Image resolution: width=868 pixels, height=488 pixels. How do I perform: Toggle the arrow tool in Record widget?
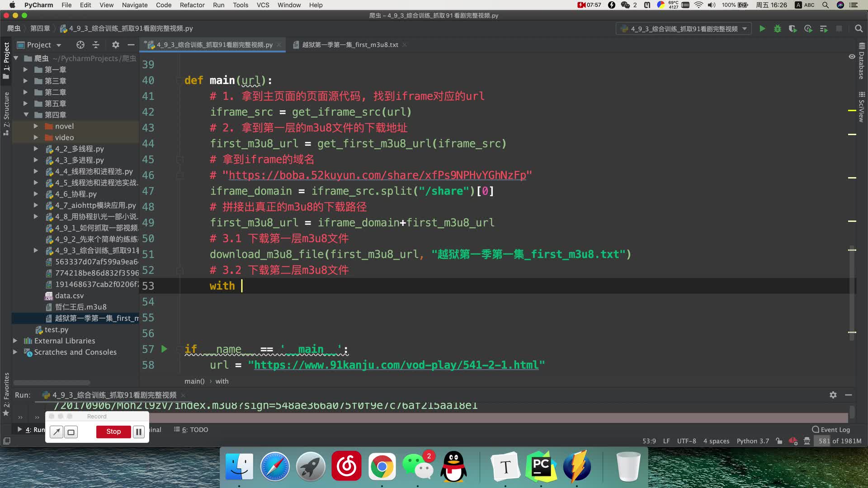pyautogui.click(x=57, y=432)
